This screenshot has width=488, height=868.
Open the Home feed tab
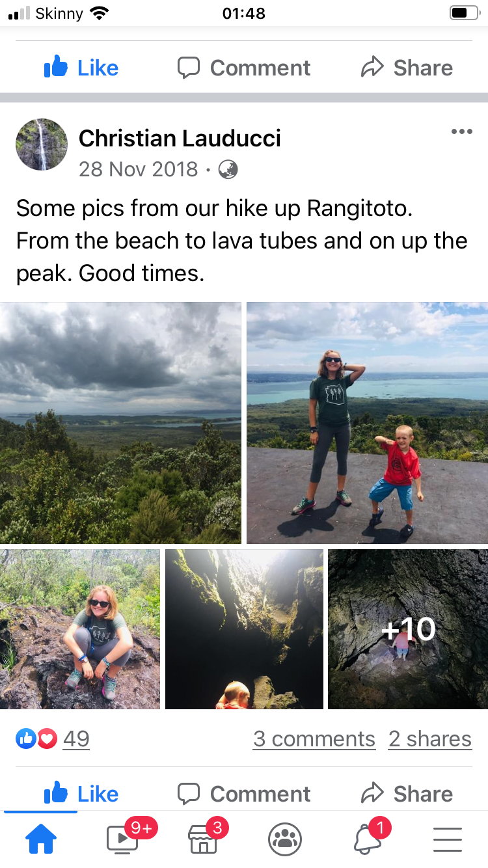click(x=40, y=839)
